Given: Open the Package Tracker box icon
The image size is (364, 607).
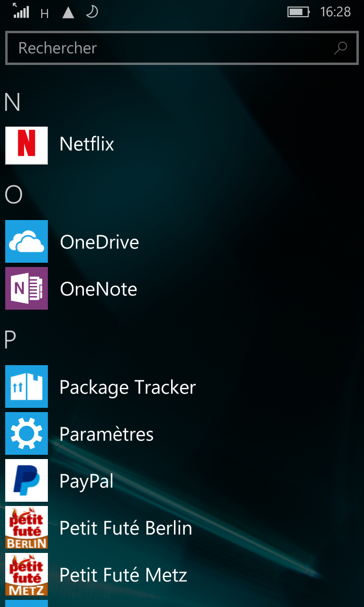Looking at the screenshot, I should point(27,386).
